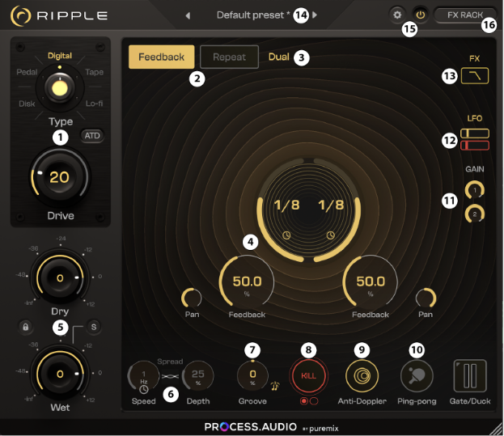
Task: Click the Groove knob showing 0%
Action: click(252, 376)
